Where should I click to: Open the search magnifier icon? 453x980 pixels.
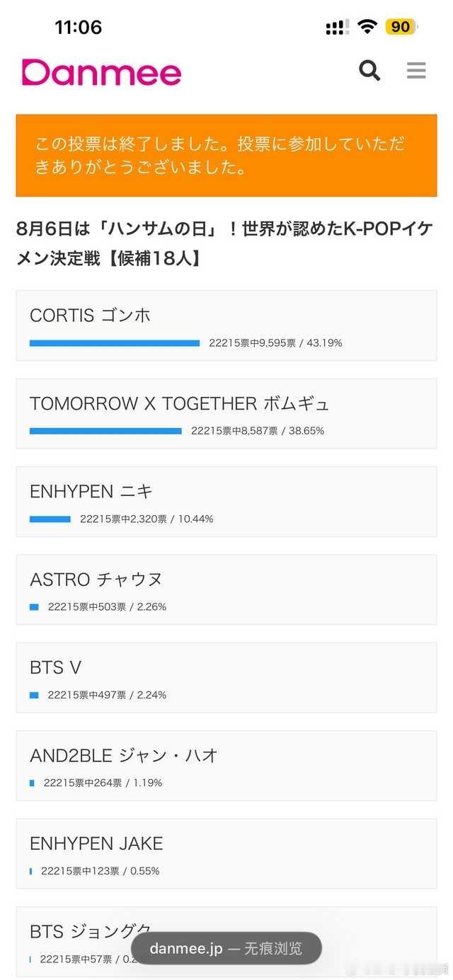pyautogui.click(x=369, y=71)
